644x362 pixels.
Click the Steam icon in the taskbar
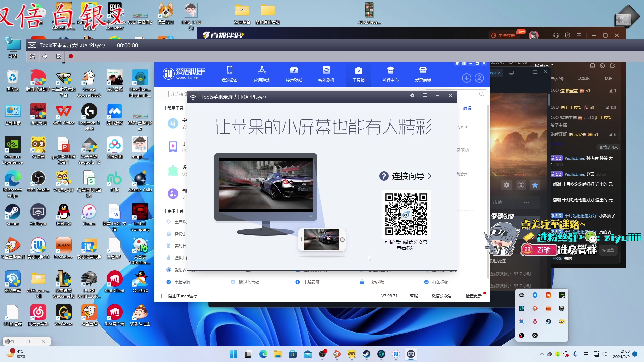tap(366, 354)
